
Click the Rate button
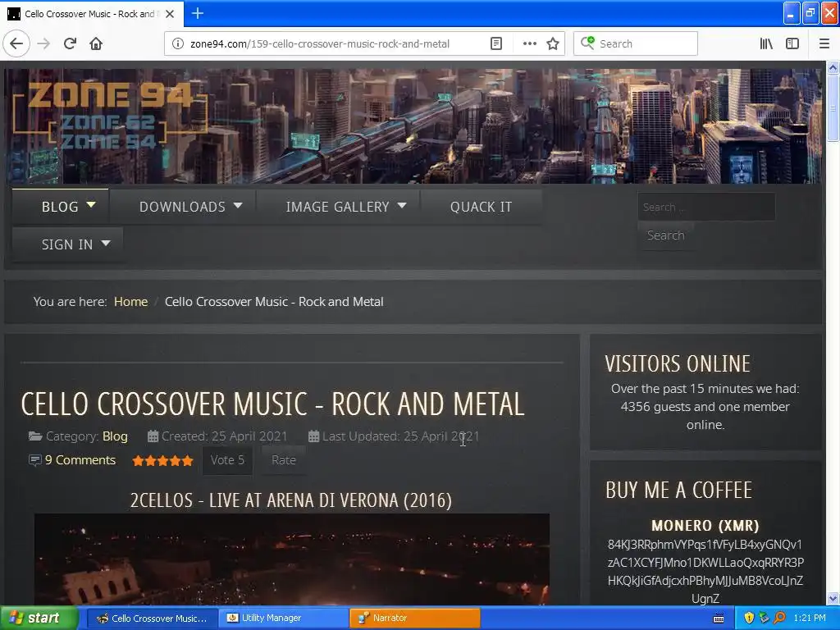283,460
